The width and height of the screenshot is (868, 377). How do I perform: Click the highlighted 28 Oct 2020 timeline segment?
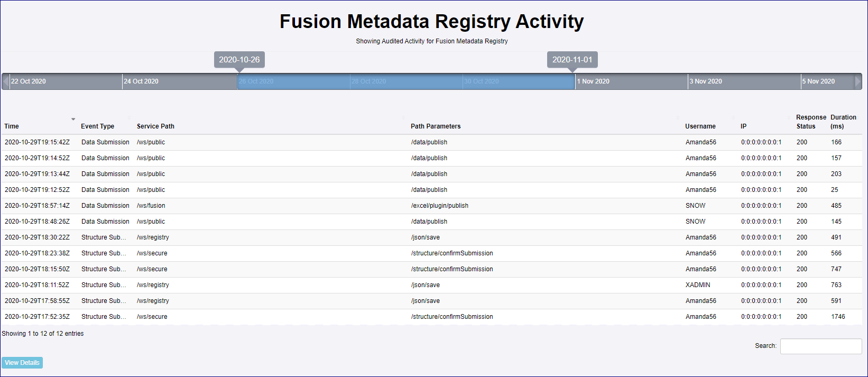click(x=368, y=81)
